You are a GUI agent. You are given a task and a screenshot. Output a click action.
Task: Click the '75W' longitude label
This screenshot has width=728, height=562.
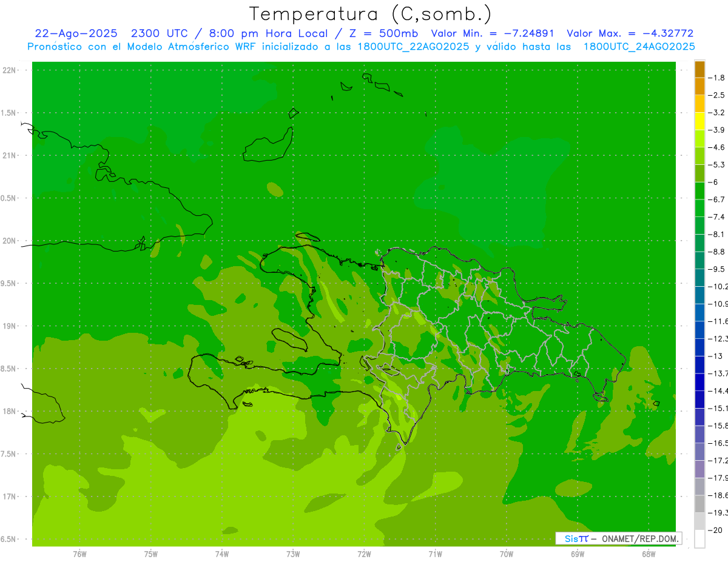tap(151, 554)
